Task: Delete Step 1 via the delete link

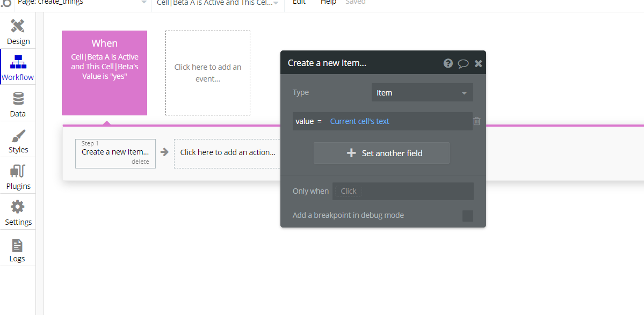Action: tap(140, 162)
